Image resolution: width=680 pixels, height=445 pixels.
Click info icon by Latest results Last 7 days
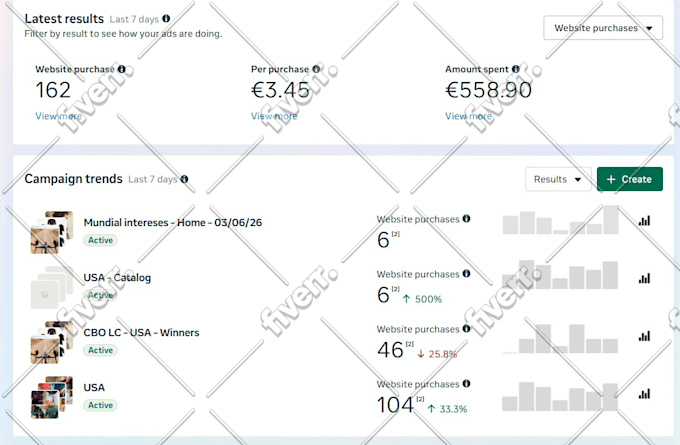click(166, 19)
